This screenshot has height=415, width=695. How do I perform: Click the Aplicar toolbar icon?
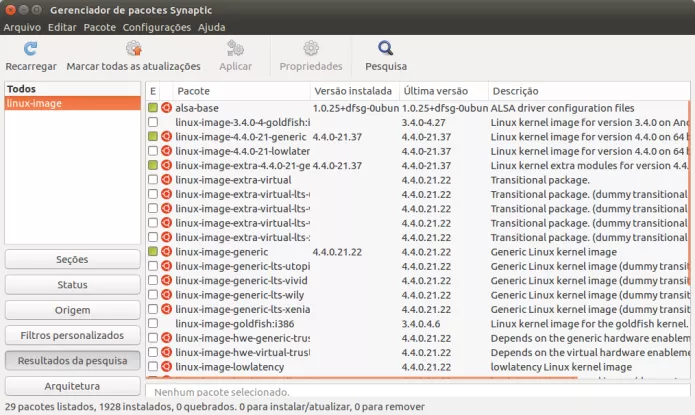coord(235,48)
